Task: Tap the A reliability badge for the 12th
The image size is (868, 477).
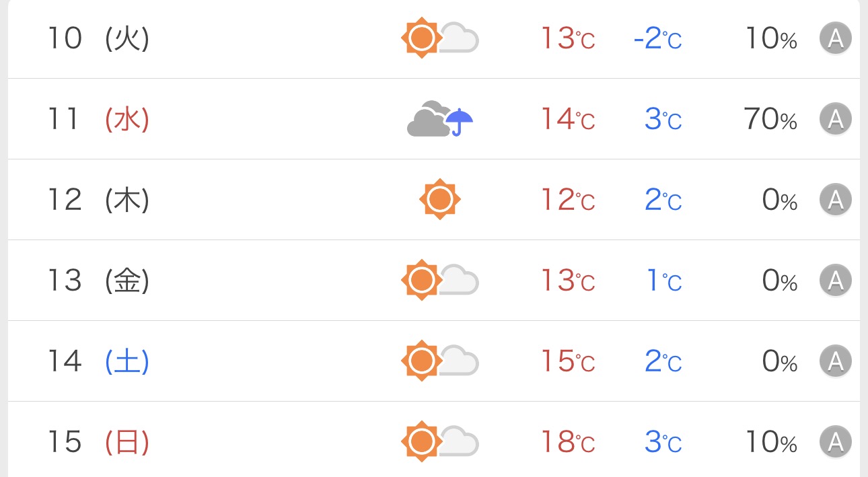Action: click(x=836, y=199)
